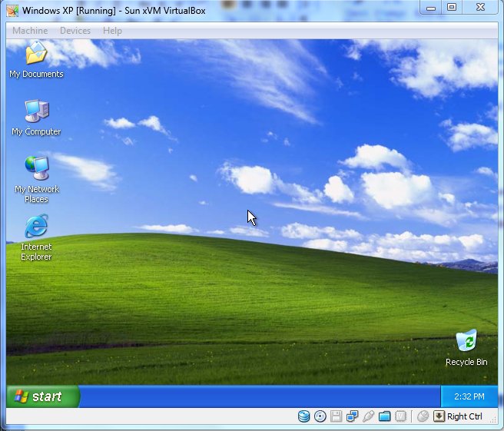Select the My Documents desktop icon
The height and width of the screenshot is (431, 504).
click(36, 60)
